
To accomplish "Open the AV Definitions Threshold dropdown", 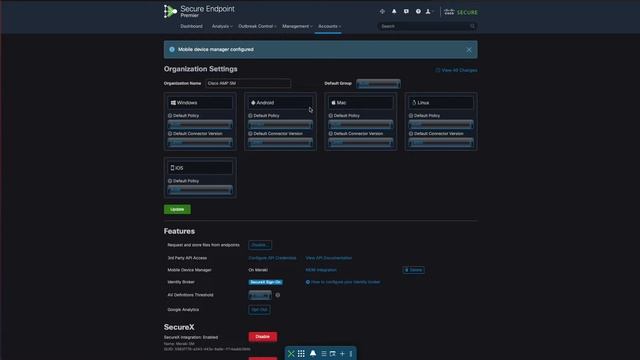I will [260, 295].
